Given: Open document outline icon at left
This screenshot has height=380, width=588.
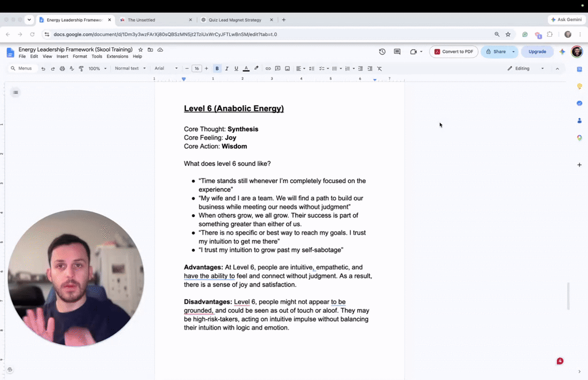Looking at the screenshot, I should [16, 92].
